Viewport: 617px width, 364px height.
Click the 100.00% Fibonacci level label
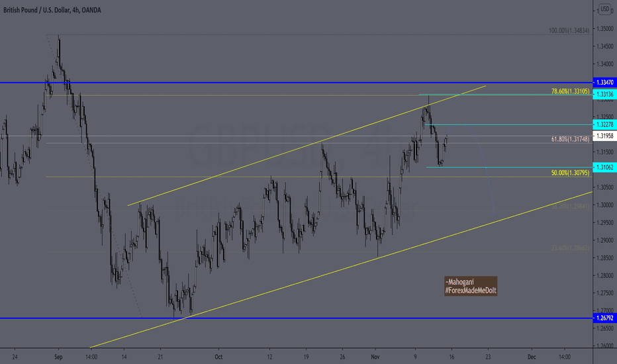pos(569,30)
